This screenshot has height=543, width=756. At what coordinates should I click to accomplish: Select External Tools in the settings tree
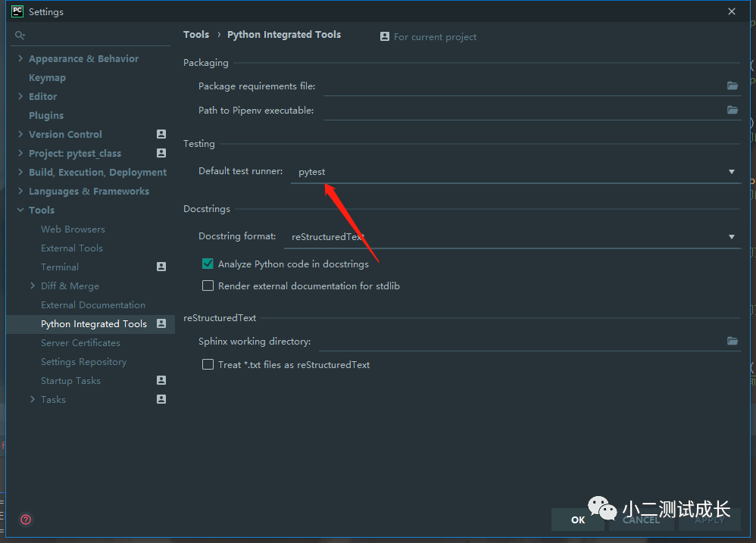[72, 248]
